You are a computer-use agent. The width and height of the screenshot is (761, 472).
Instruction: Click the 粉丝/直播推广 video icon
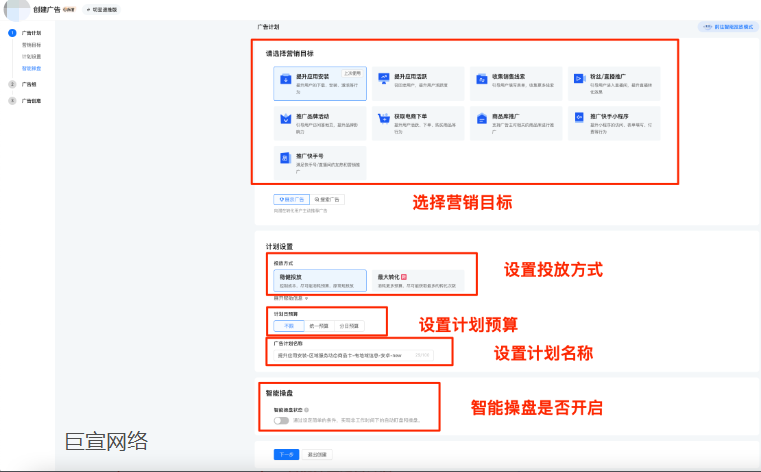[579, 79]
